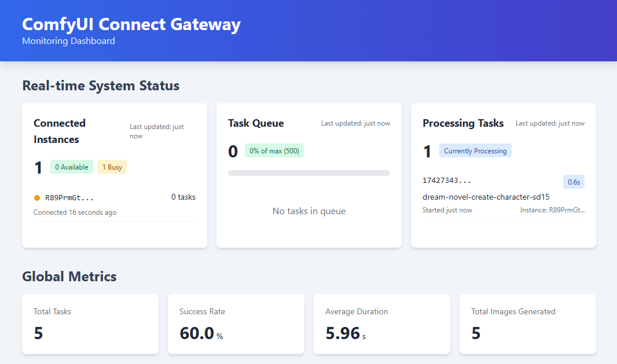Click the dream-novel-create-character-sd15 task link
Viewport: 617px width, 364px height.
click(x=486, y=197)
